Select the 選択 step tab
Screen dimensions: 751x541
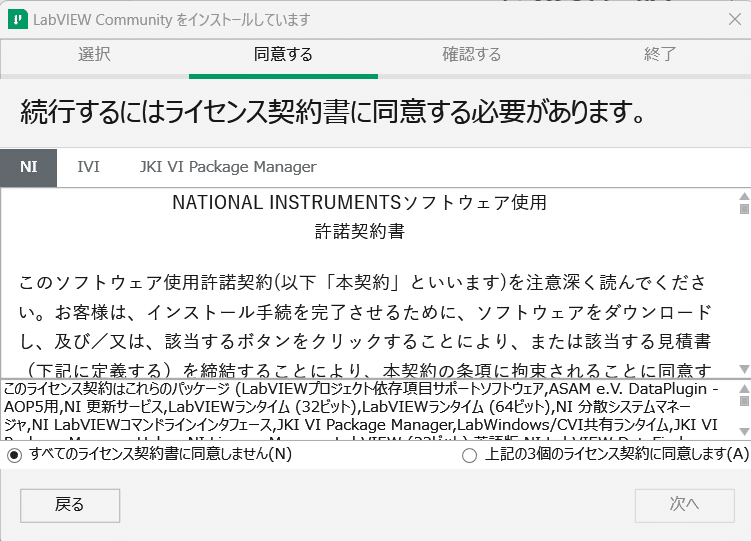(94, 54)
